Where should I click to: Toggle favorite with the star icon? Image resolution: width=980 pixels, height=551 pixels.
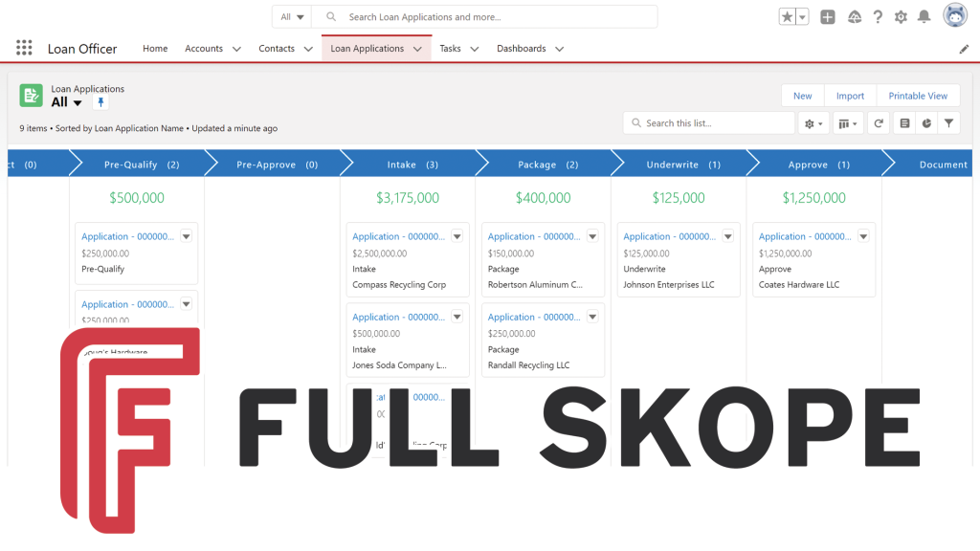pyautogui.click(x=786, y=16)
